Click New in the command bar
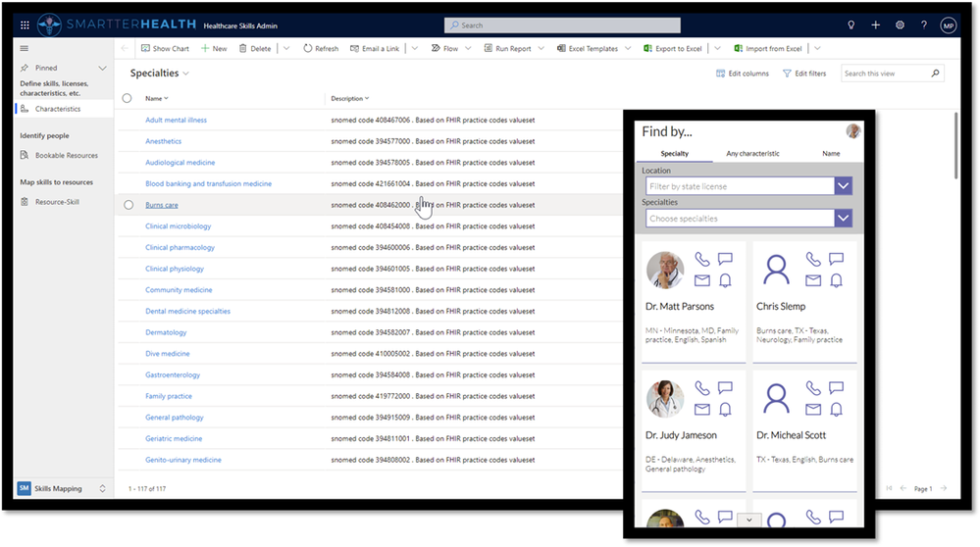Viewport: 980px width, 547px height. 214,48
